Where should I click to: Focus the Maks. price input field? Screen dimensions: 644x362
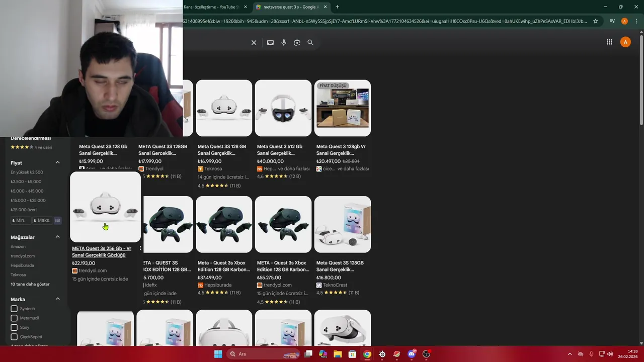(x=42, y=220)
